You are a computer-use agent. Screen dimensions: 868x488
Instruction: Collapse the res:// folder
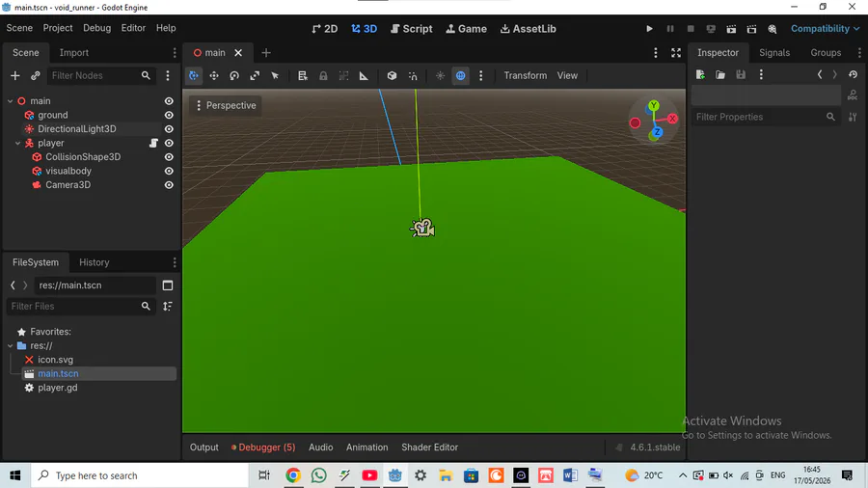[x=11, y=345]
